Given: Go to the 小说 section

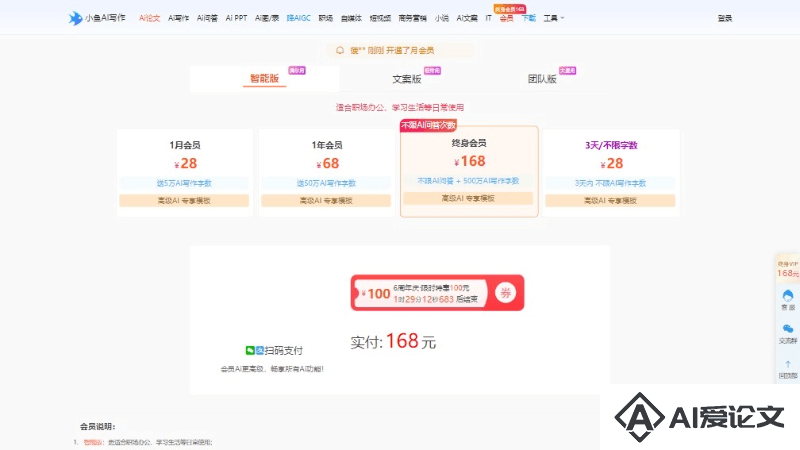Looking at the screenshot, I should 442,18.
